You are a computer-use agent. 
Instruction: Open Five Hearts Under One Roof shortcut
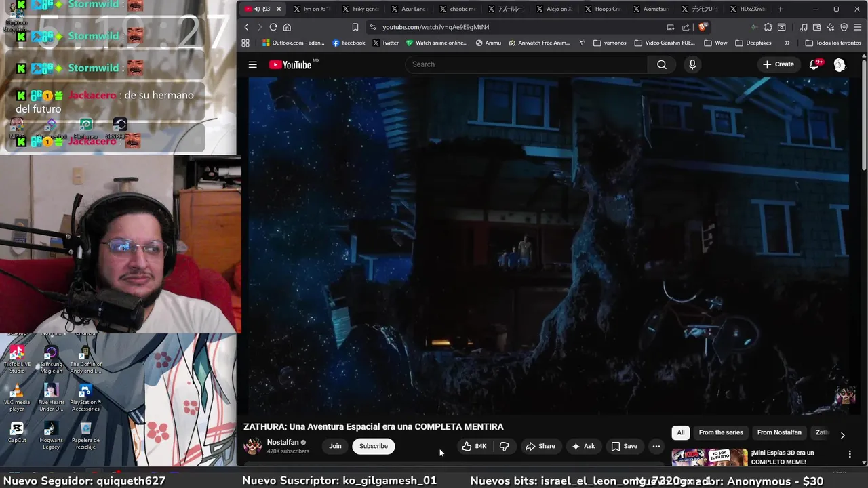point(51,398)
